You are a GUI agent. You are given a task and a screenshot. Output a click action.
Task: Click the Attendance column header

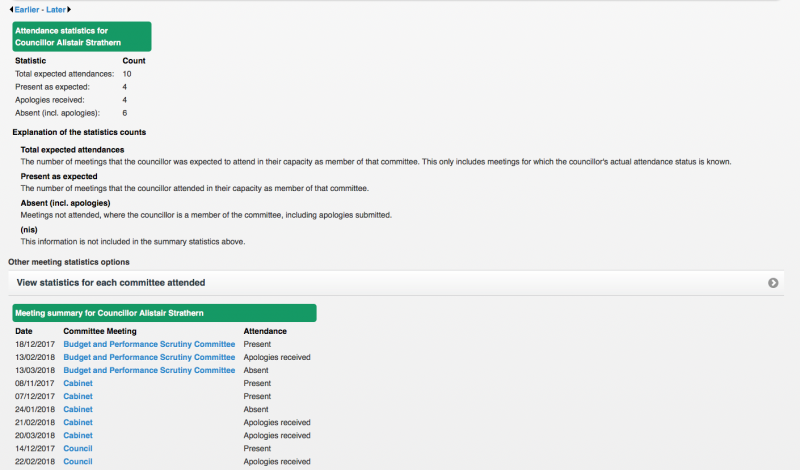265,331
